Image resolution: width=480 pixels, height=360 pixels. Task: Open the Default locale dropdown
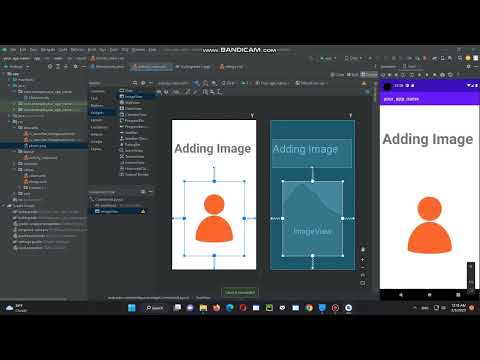coord(312,83)
